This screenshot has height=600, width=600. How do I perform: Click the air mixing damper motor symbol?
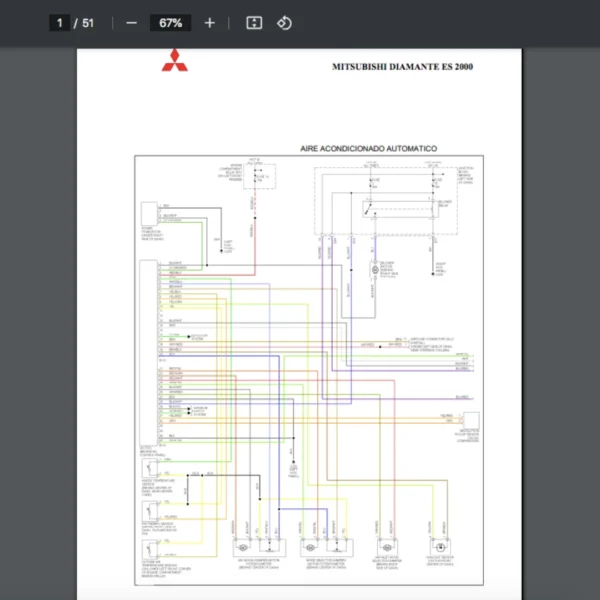(x=245, y=547)
